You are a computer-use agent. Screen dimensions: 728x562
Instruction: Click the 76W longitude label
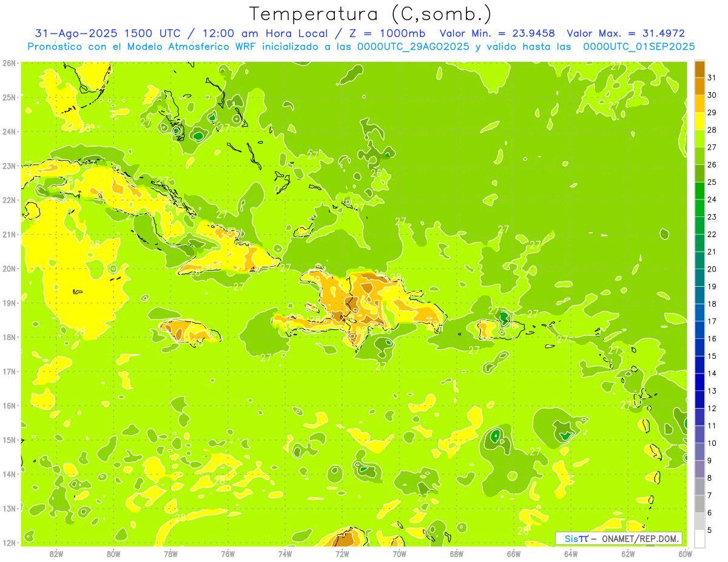coord(228,554)
